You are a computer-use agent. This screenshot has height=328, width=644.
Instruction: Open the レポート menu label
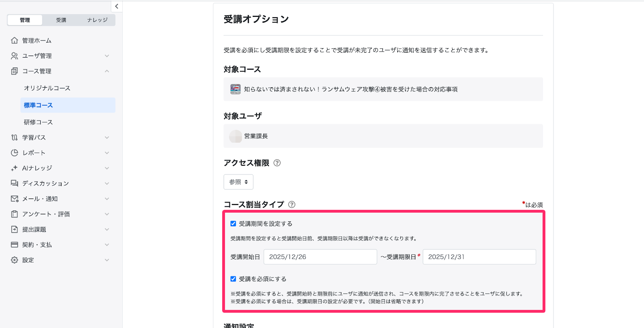coord(34,153)
